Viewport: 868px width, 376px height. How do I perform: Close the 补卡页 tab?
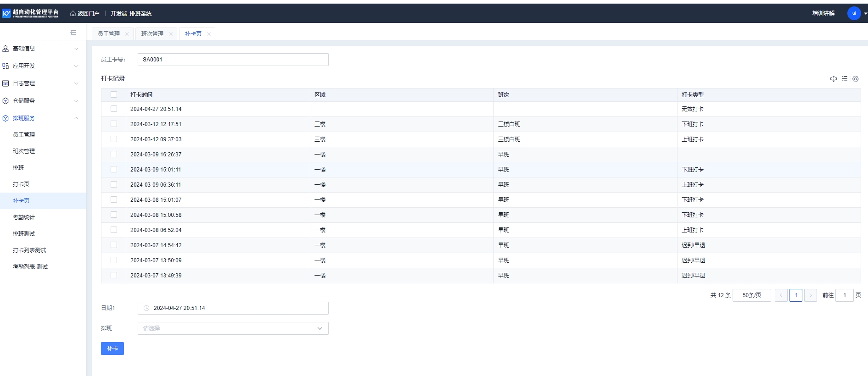(x=209, y=34)
